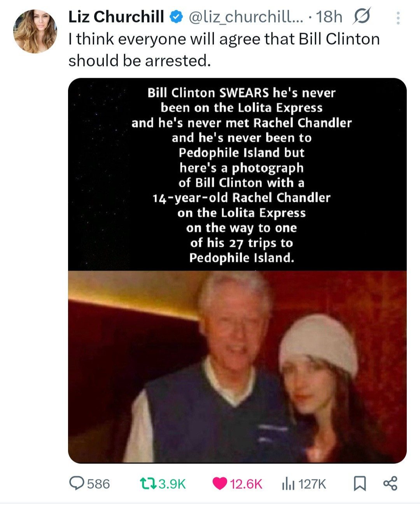This screenshot has width=420, height=505.
Task: Click the 3.9K reposts count
Action: click(x=172, y=484)
